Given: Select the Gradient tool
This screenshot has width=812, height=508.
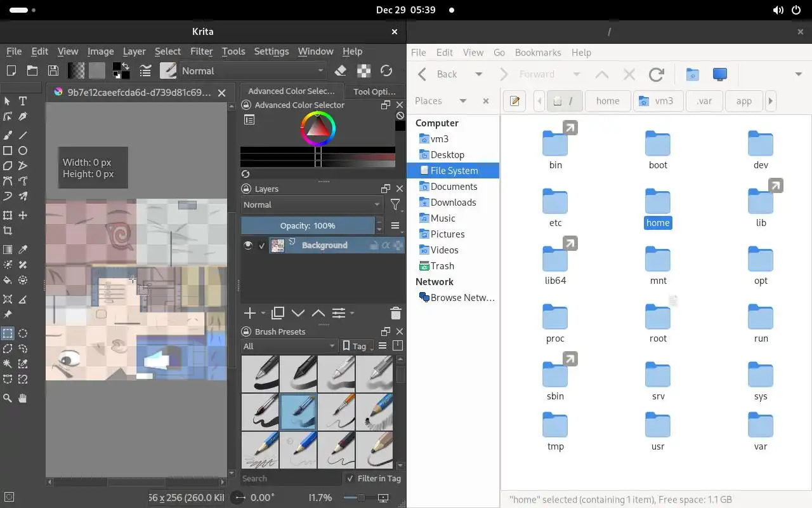Looking at the screenshot, I should (8, 250).
